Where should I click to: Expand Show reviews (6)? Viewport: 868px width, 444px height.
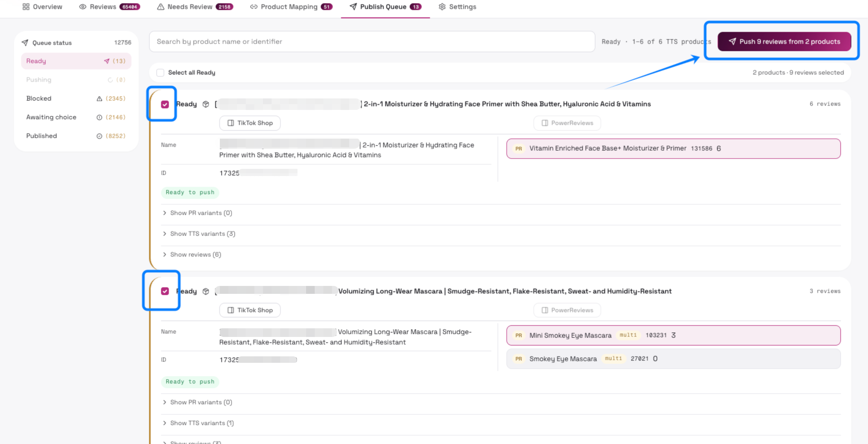point(192,255)
